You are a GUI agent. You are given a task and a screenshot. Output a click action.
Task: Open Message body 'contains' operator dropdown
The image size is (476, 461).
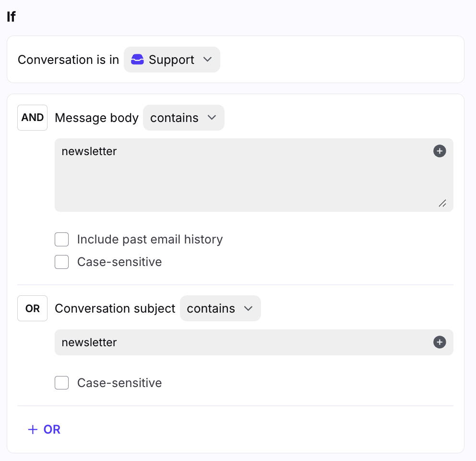(183, 118)
